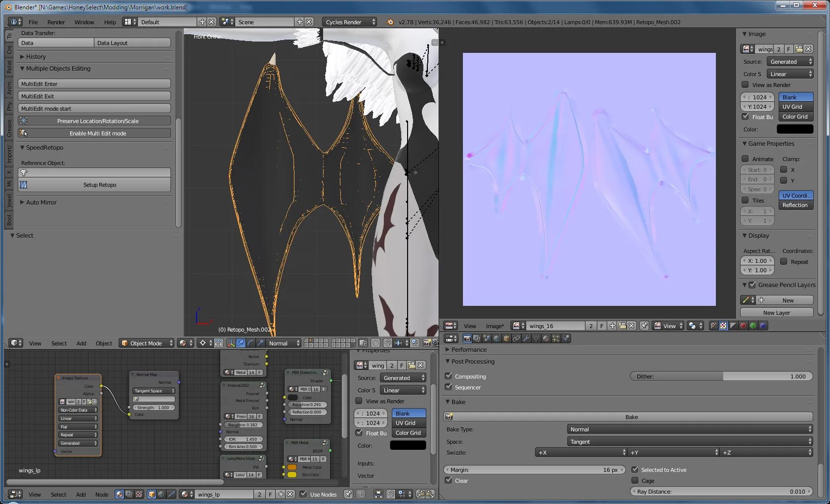Screen dimensions: 830x504
Task: Disable the Compositing checkbox
Action: (x=449, y=376)
